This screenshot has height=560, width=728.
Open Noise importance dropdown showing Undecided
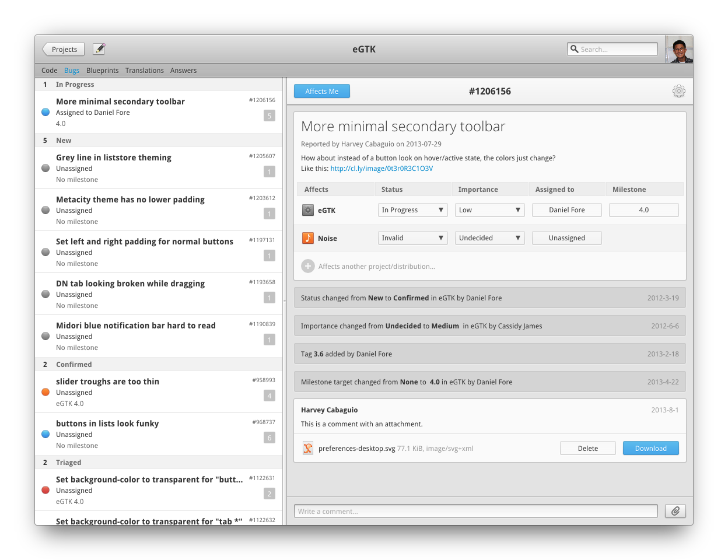tap(490, 238)
